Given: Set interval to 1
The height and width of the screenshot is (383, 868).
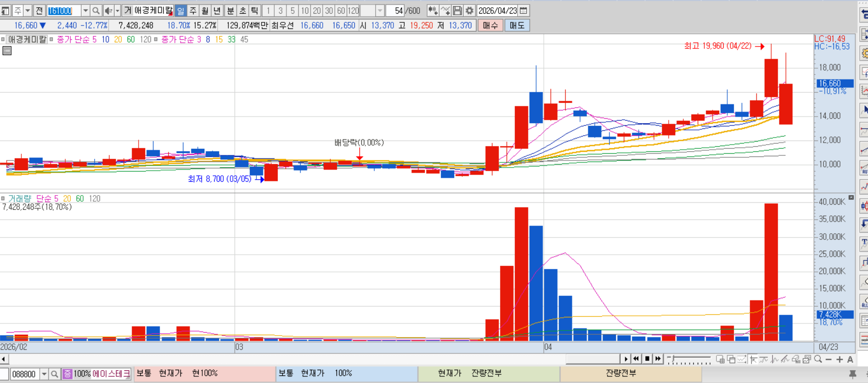Looking at the screenshot, I should pos(268,11).
